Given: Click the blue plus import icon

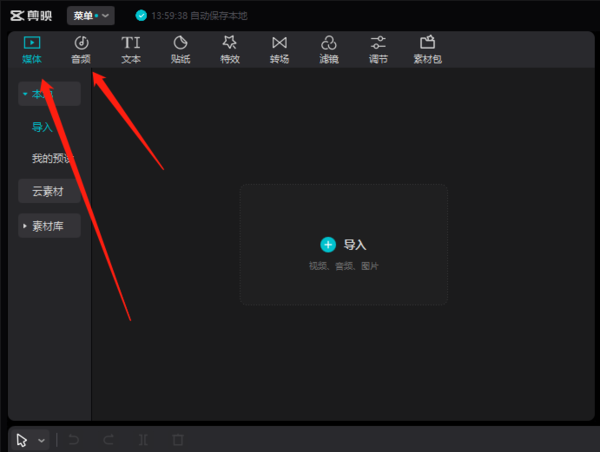Looking at the screenshot, I should click(x=328, y=244).
